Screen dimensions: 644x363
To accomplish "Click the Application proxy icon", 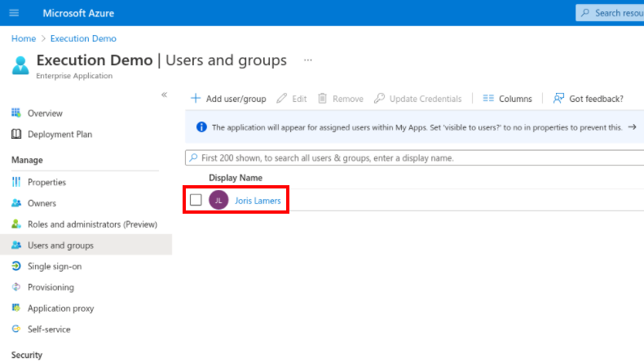I will [16, 308].
